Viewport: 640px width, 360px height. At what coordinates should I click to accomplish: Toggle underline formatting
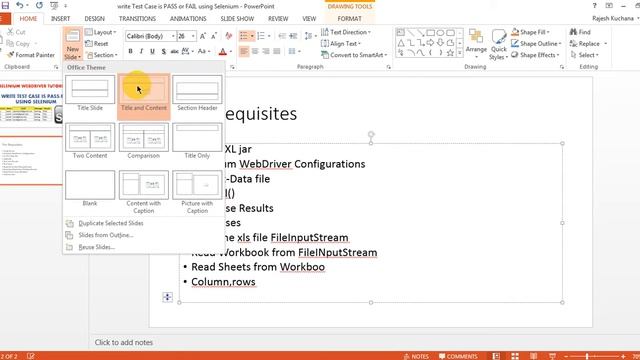pyautogui.click(x=152, y=51)
